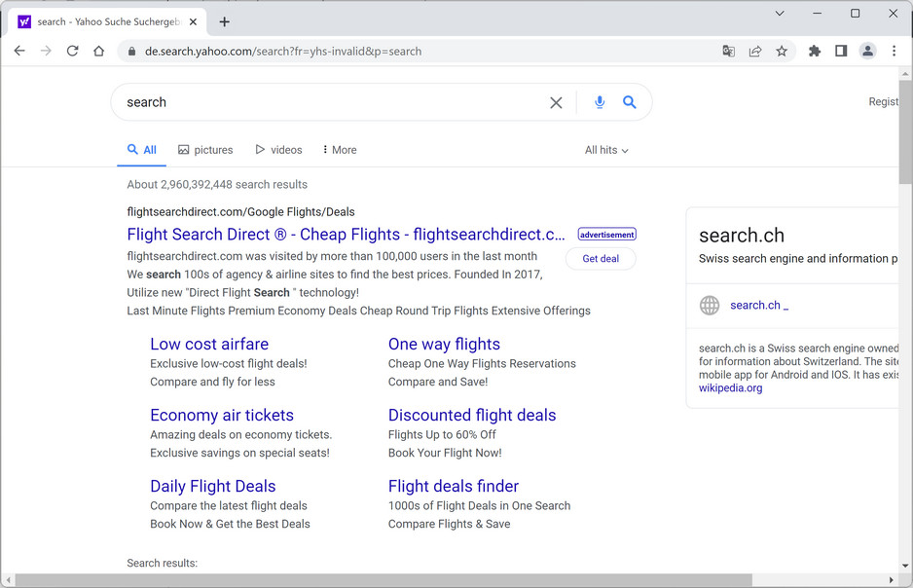This screenshot has height=588, width=913.
Task: Open the tab search chevron
Action: pyautogui.click(x=780, y=14)
